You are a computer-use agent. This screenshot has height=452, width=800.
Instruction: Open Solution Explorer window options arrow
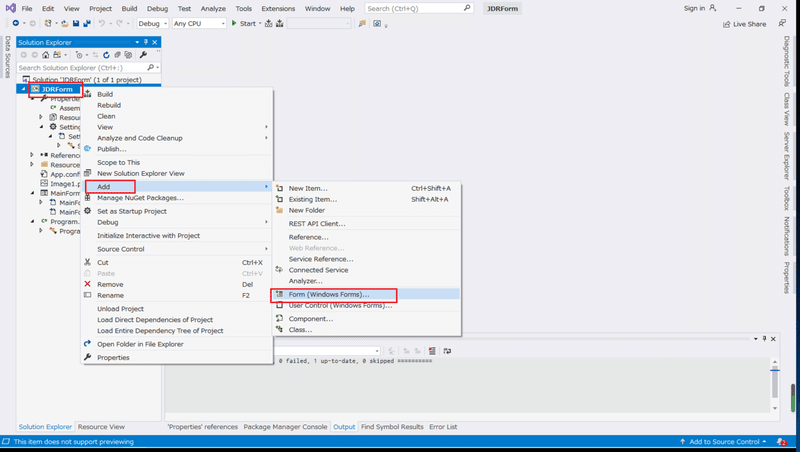tap(137, 42)
